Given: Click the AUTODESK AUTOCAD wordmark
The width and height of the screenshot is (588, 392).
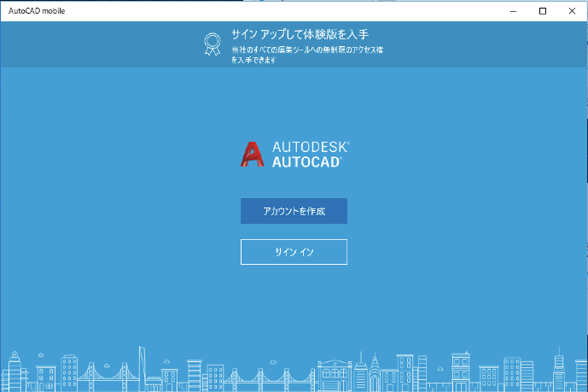Looking at the screenshot, I should [x=311, y=155].
